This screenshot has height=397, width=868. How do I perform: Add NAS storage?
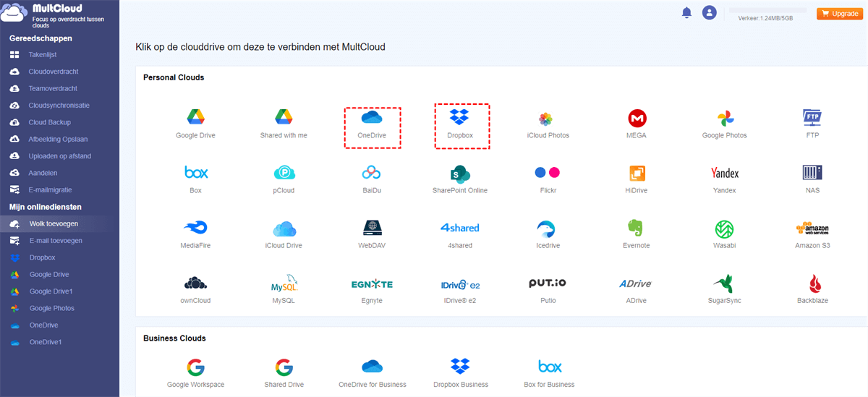click(812, 179)
